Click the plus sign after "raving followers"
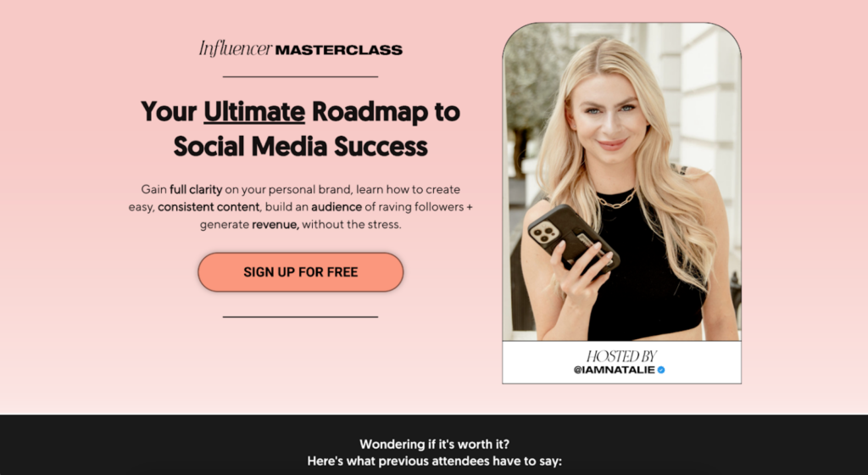 pos(470,207)
